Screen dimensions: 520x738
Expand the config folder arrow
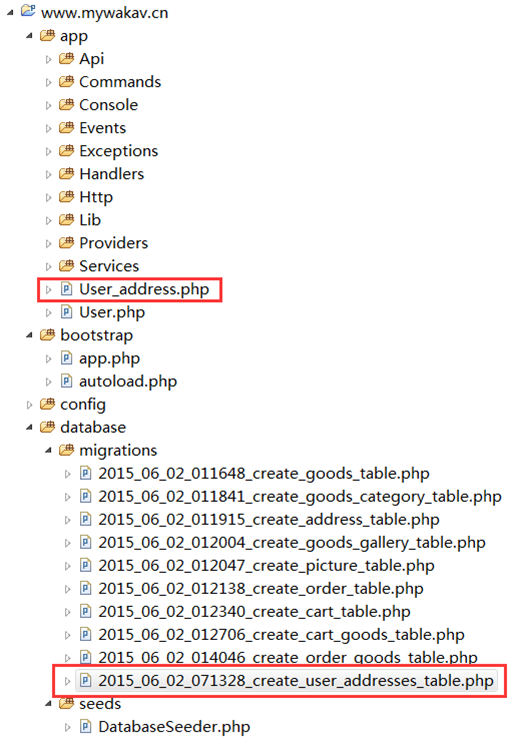click(x=29, y=405)
